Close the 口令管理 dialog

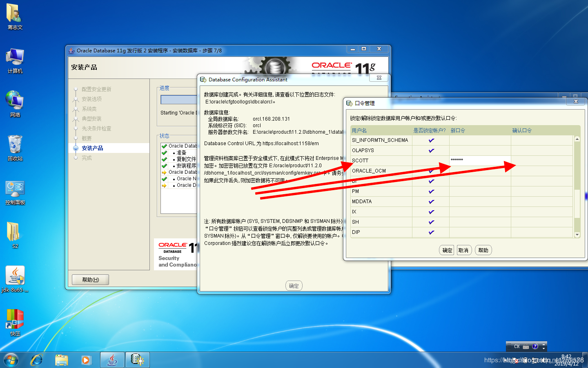pyautogui.click(x=576, y=101)
